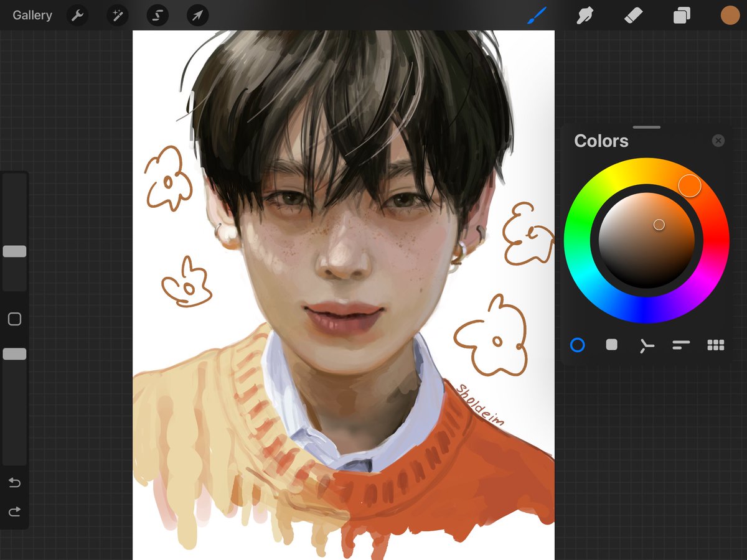
Task: Tap the square modify button on sidebar
Action: click(x=14, y=319)
